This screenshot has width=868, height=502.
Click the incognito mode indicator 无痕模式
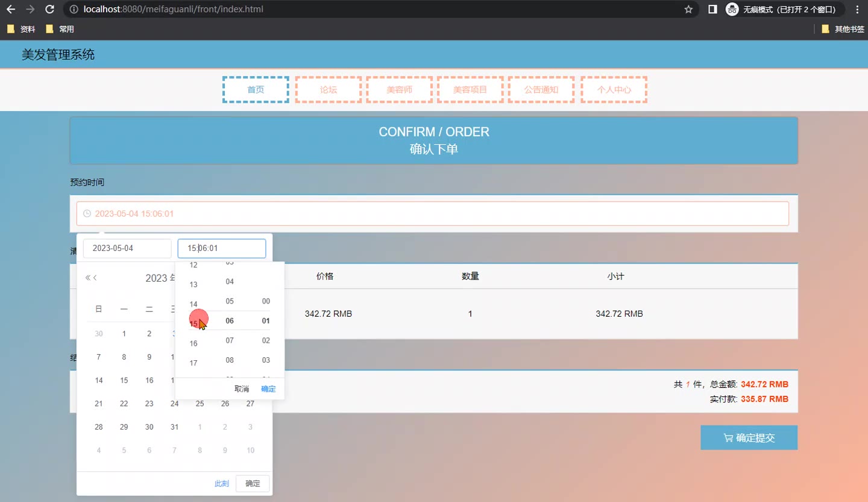(x=785, y=9)
